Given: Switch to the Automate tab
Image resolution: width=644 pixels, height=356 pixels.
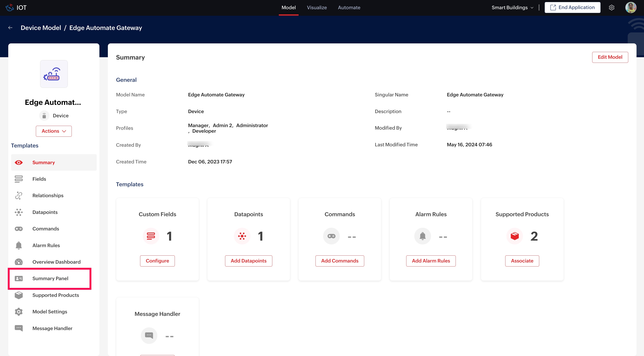Looking at the screenshot, I should 349,7.
